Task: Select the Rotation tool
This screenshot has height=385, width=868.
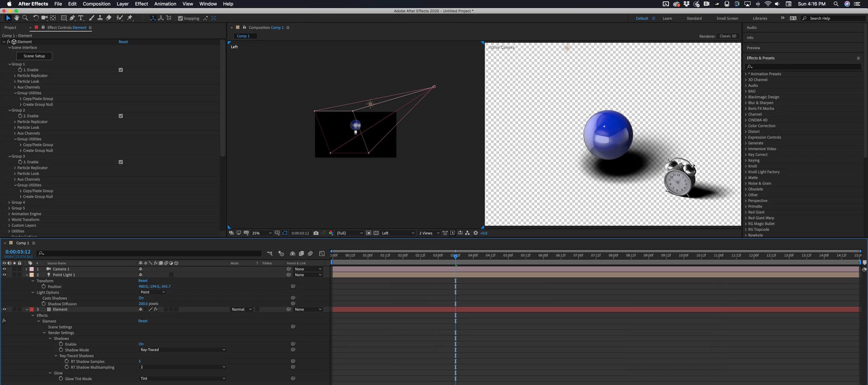Action: tap(36, 18)
